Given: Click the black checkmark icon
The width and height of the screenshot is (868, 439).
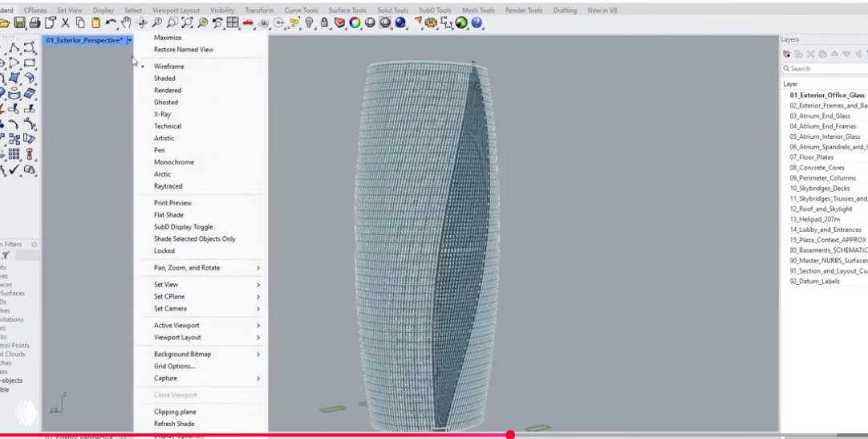Looking at the screenshot, I should pyautogui.click(x=14, y=170).
